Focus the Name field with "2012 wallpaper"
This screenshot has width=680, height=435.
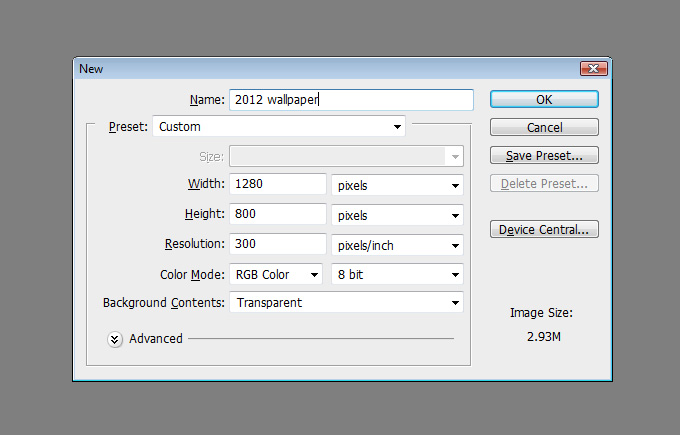pyautogui.click(x=351, y=100)
